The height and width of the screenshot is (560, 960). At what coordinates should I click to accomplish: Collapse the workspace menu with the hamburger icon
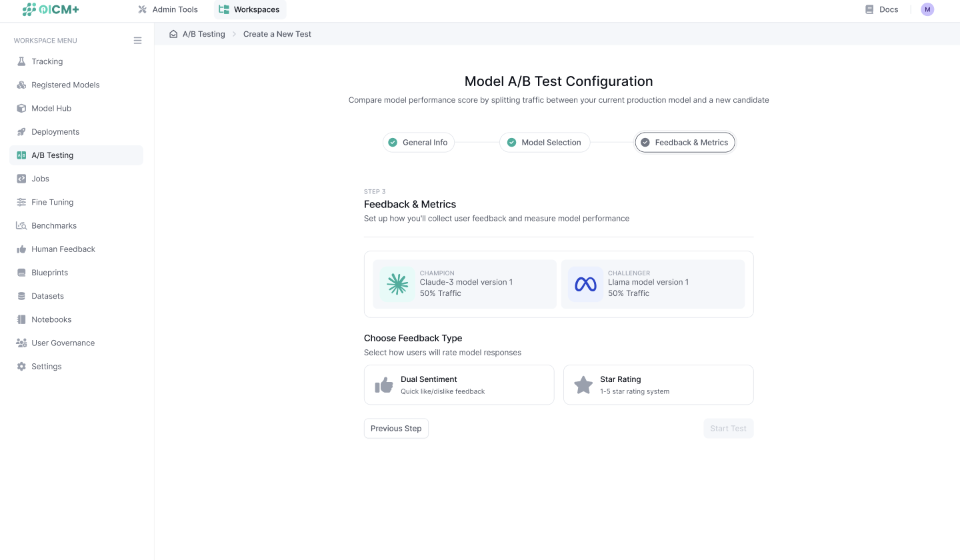[x=137, y=40]
